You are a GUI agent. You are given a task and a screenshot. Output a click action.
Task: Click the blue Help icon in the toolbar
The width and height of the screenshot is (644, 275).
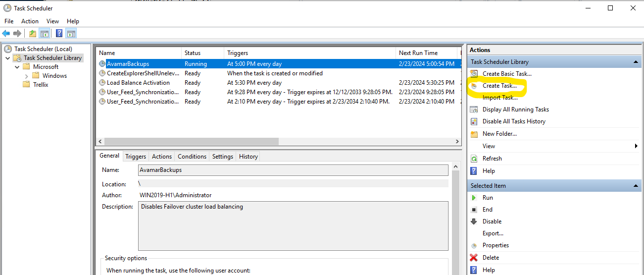click(59, 34)
